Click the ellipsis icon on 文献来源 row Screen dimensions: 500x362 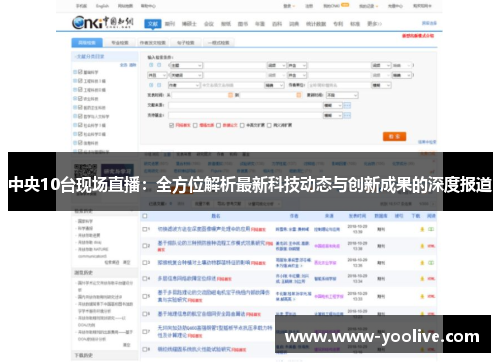[347, 105]
